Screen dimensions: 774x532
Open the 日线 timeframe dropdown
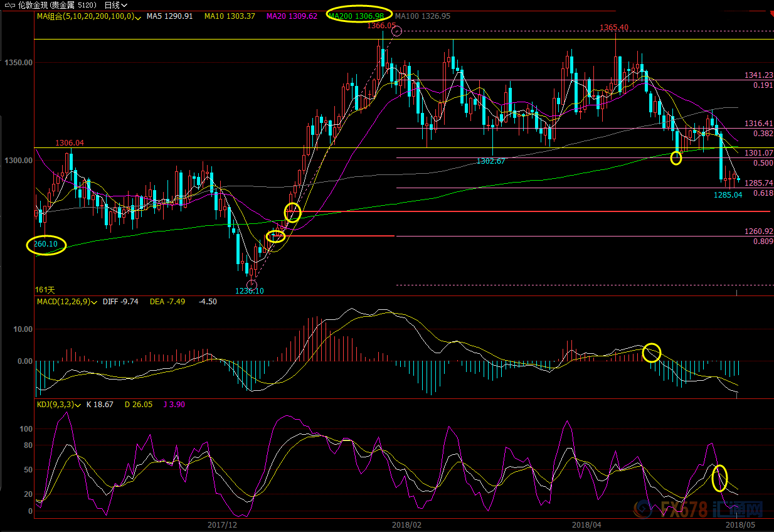[116, 5]
